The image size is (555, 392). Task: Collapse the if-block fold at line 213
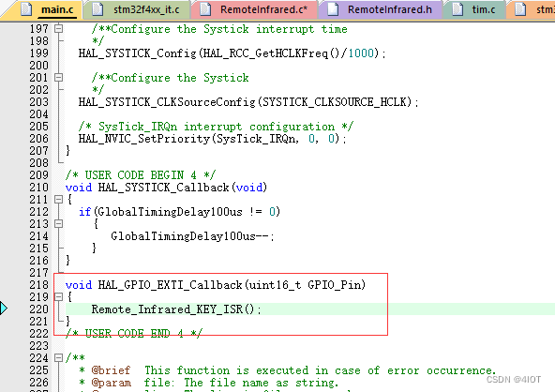click(x=59, y=224)
